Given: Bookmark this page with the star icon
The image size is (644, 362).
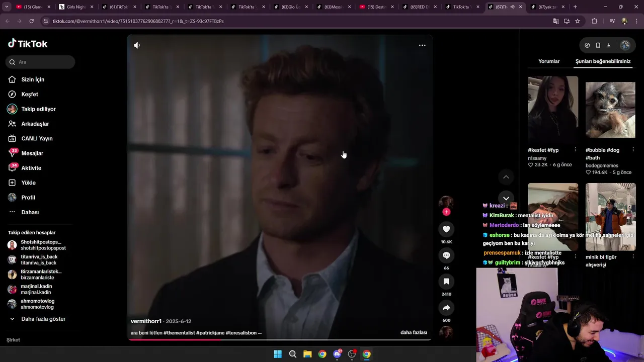Looking at the screenshot, I should (578, 21).
